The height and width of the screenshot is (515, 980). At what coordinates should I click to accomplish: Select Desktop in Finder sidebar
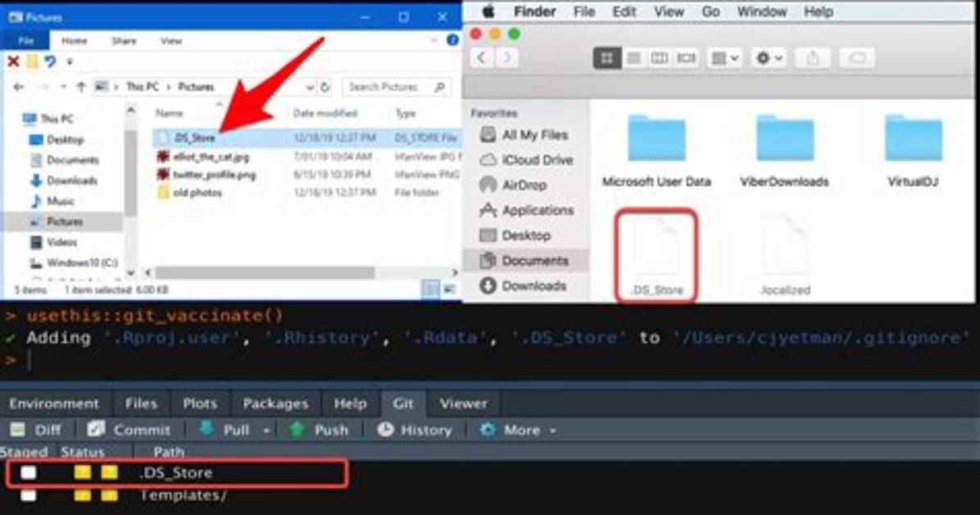point(515,235)
